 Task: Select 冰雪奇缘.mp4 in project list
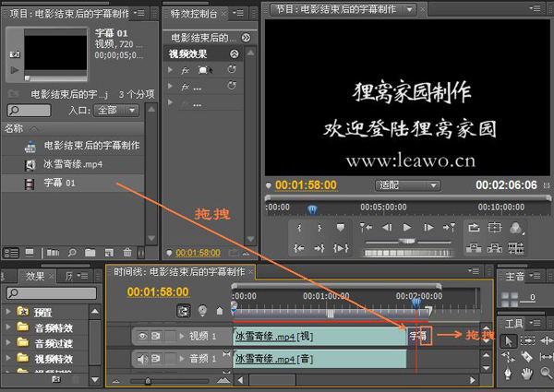(x=73, y=164)
